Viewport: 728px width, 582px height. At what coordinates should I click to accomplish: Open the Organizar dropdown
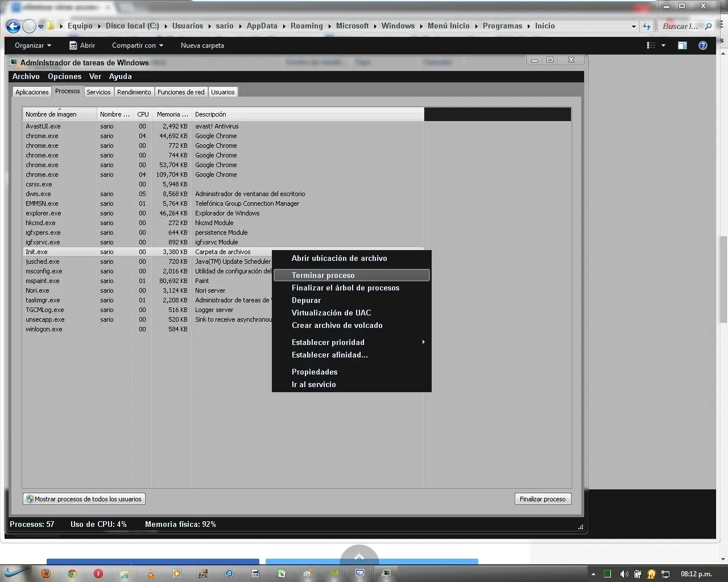tap(33, 45)
